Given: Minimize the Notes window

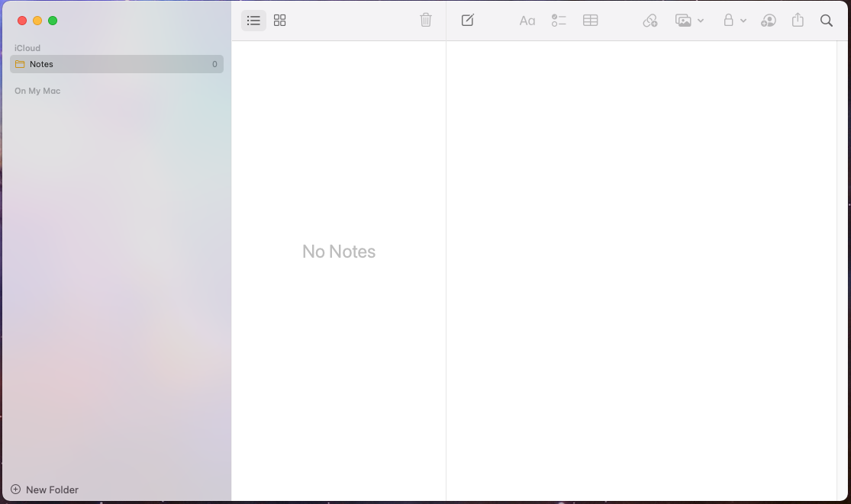Looking at the screenshot, I should click(x=37, y=21).
